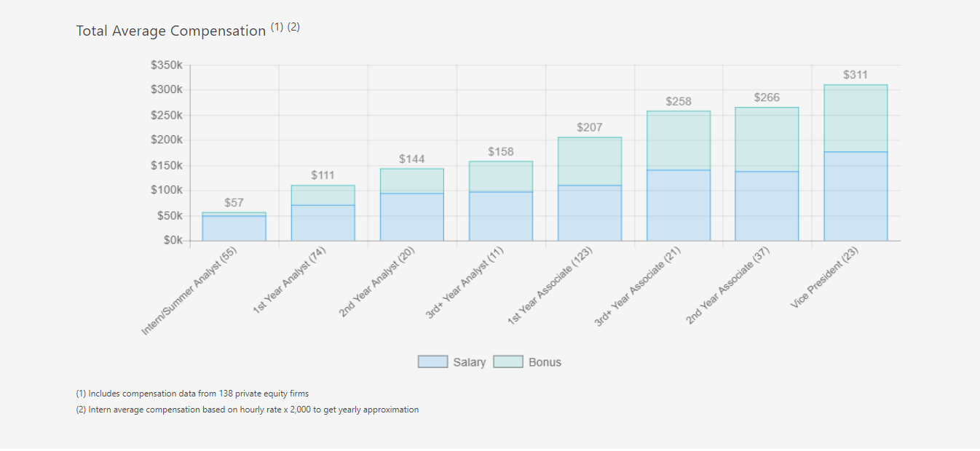Toggle the Salary legend color box
The height and width of the screenshot is (451, 980).
[x=432, y=362]
